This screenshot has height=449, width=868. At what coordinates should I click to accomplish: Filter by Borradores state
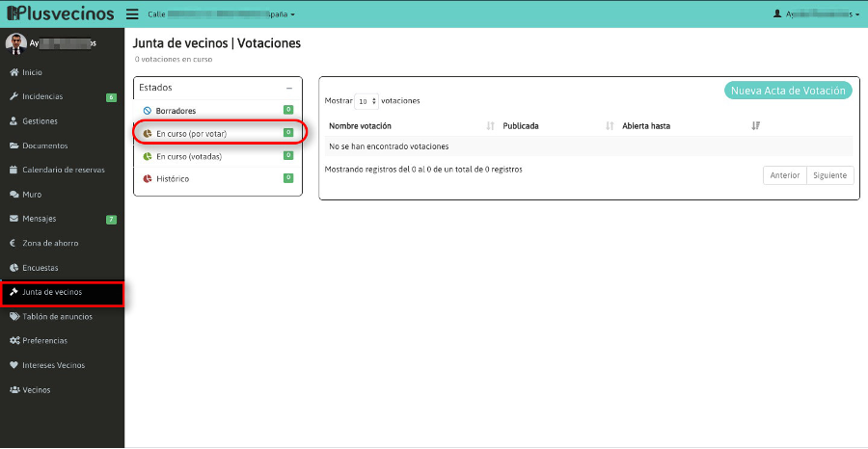tap(218, 111)
